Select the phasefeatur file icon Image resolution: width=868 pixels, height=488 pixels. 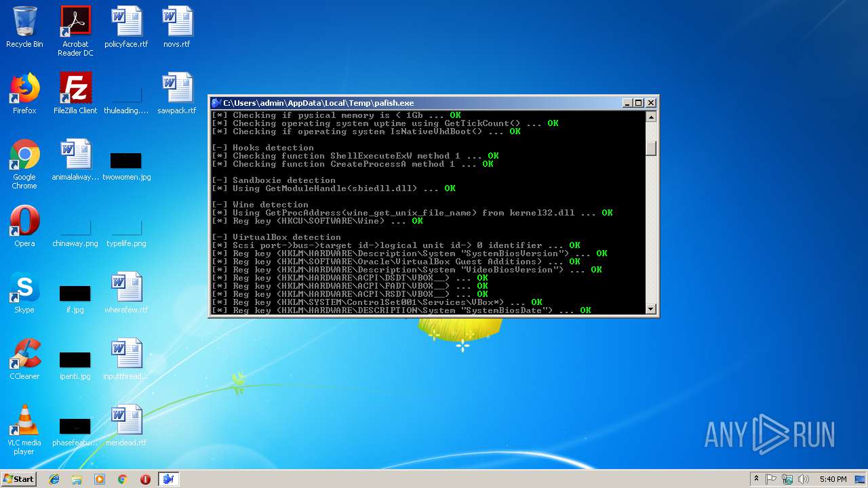[75, 426]
